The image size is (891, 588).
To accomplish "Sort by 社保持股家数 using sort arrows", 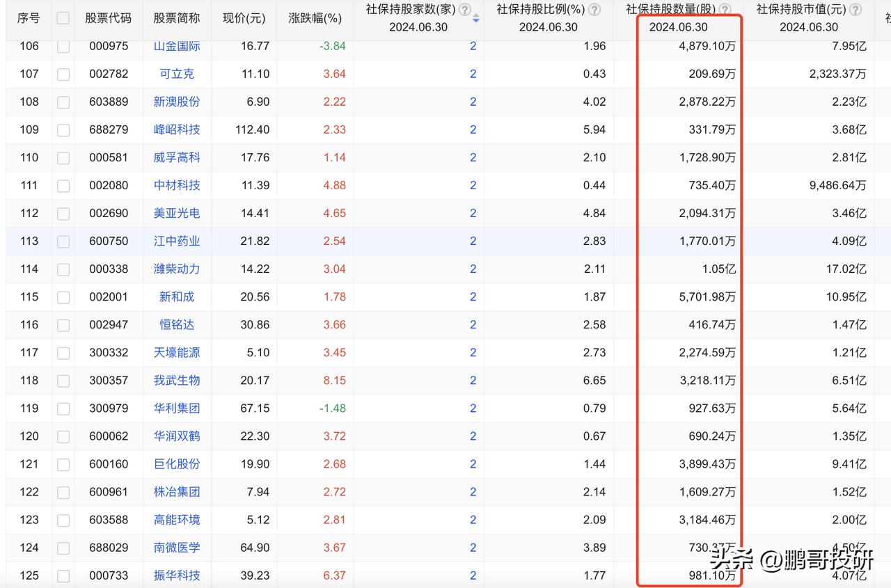I will 476,19.
